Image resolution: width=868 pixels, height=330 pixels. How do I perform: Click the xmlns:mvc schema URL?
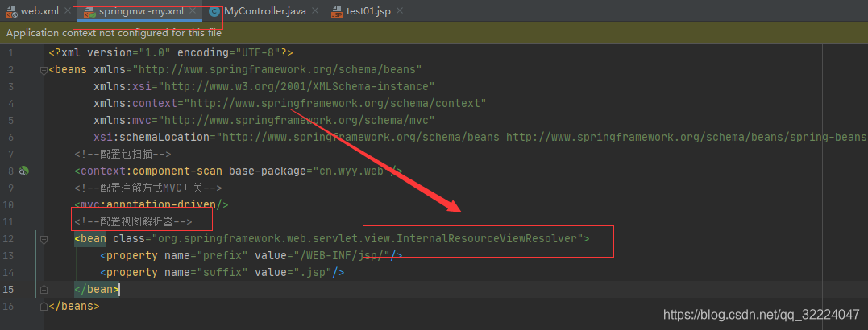pyautogui.click(x=296, y=121)
